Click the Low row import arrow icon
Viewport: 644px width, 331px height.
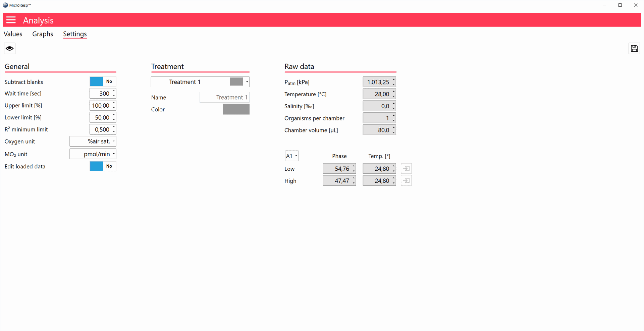pyautogui.click(x=406, y=169)
